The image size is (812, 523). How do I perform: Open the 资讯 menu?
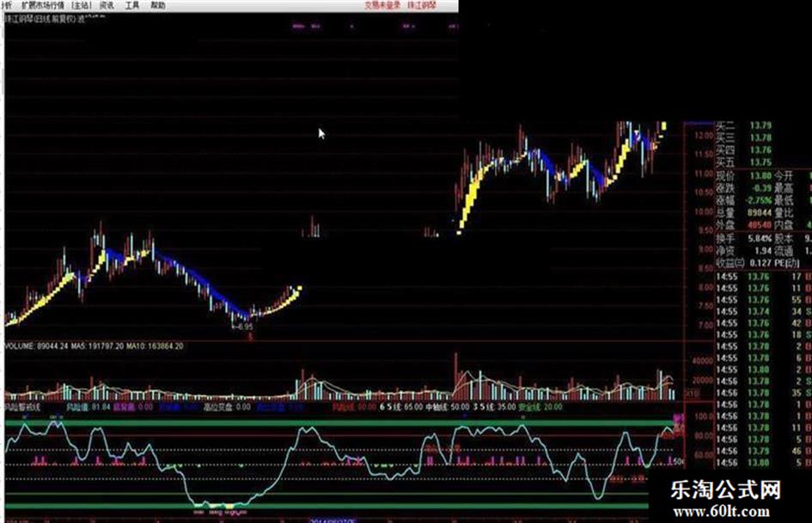(x=107, y=5)
